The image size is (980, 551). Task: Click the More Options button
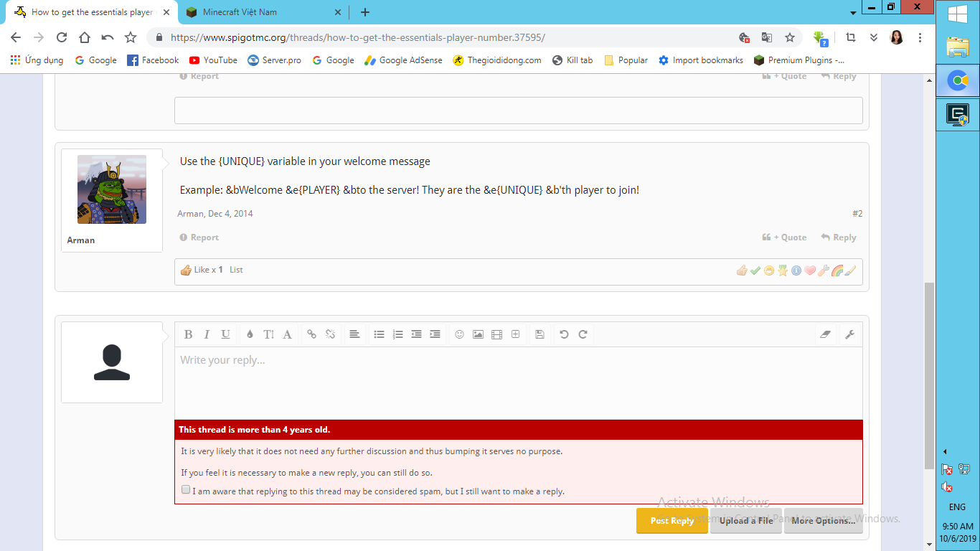824,521
